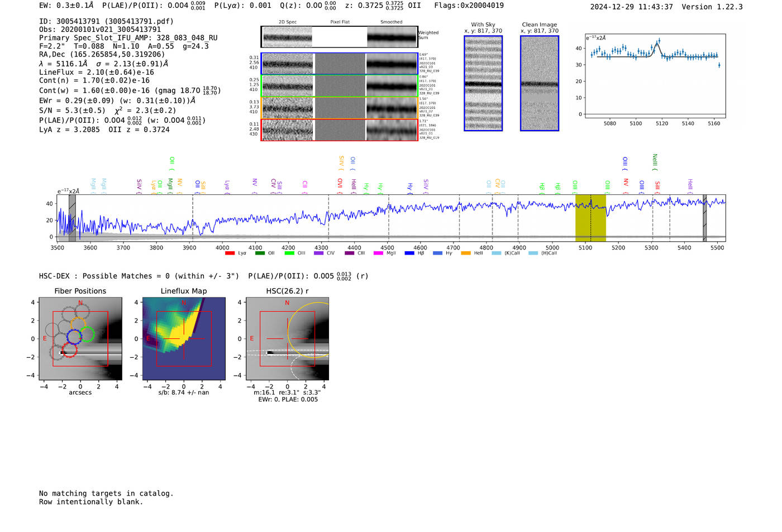This screenshot has width=782, height=532.
Task: Click the red fiber circle in Fiber Positions
Action: [69, 350]
